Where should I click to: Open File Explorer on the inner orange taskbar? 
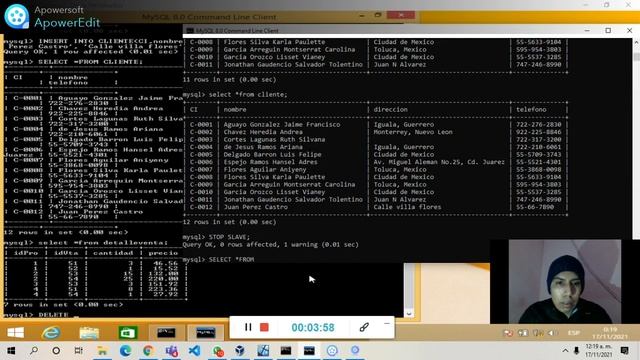(x=89, y=333)
